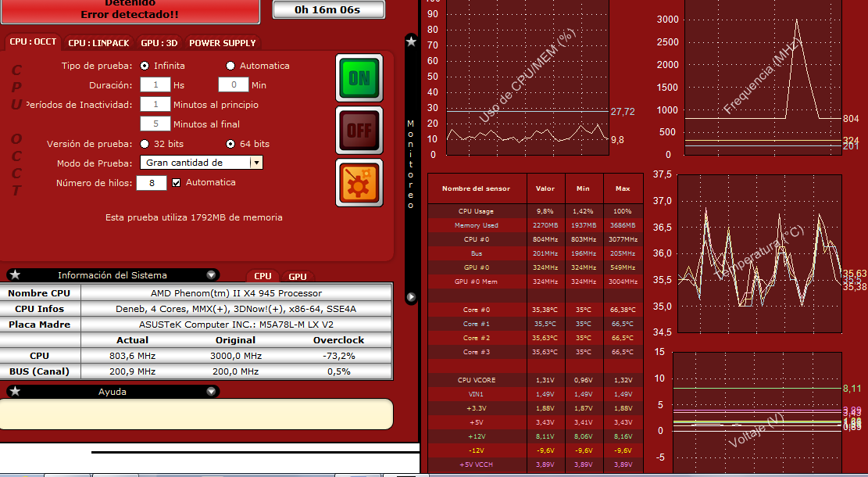Click the CPU Usage sensor row label
The image size is (868, 477).
[476, 211]
